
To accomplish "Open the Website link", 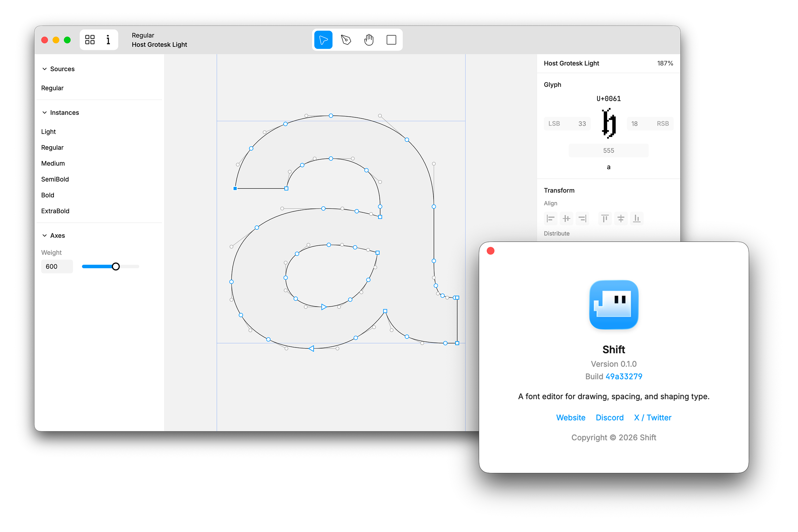I will pos(571,418).
